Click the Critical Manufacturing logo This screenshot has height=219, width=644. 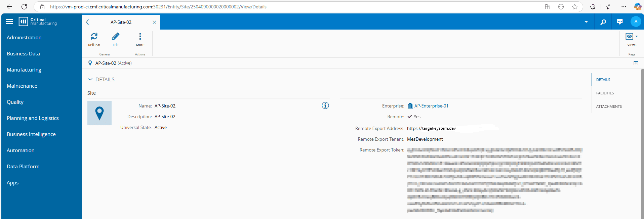(x=38, y=21)
